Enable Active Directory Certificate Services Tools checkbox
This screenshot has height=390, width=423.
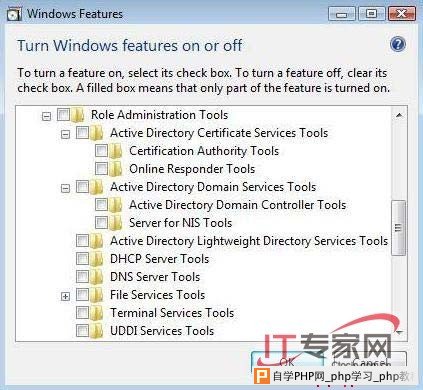tap(82, 133)
